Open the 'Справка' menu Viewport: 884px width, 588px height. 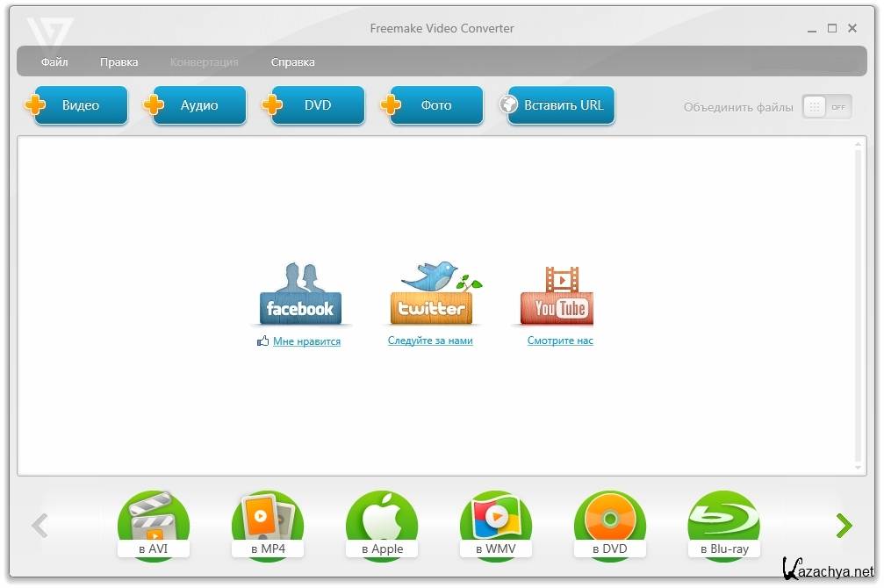point(292,62)
